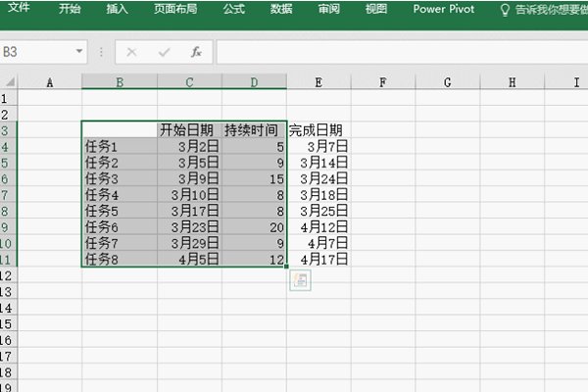The height and width of the screenshot is (392, 588).
Task: Click the finish date cell 4月12日
Action: click(318, 227)
